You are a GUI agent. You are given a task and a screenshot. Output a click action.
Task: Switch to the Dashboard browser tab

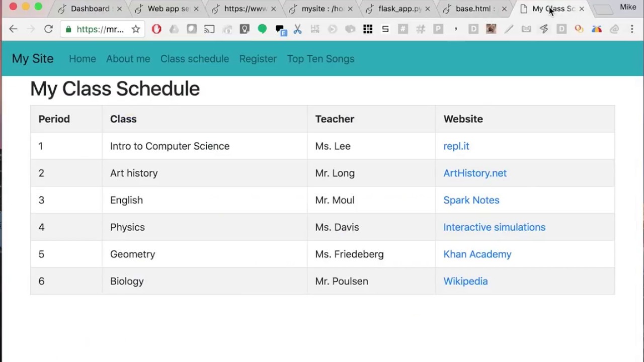(x=90, y=9)
